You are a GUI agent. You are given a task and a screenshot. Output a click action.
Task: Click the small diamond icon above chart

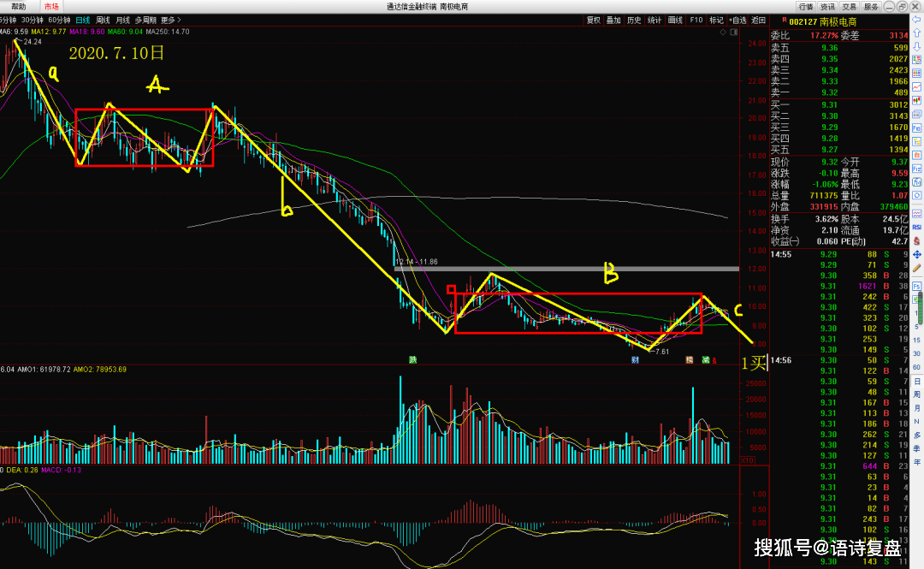[725, 32]
